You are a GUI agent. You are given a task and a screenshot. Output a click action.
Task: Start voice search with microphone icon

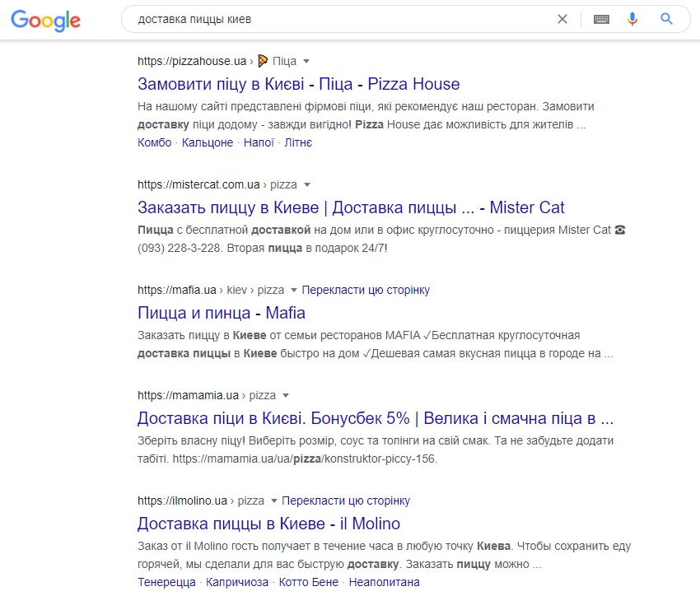632,19
